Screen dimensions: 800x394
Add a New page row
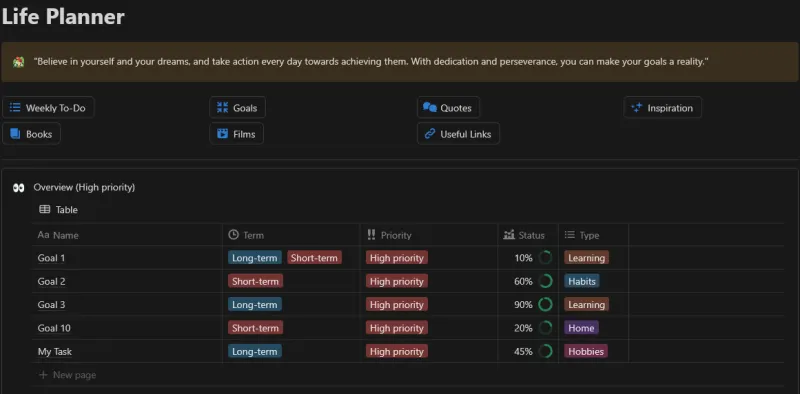click(x=68, y=375)
